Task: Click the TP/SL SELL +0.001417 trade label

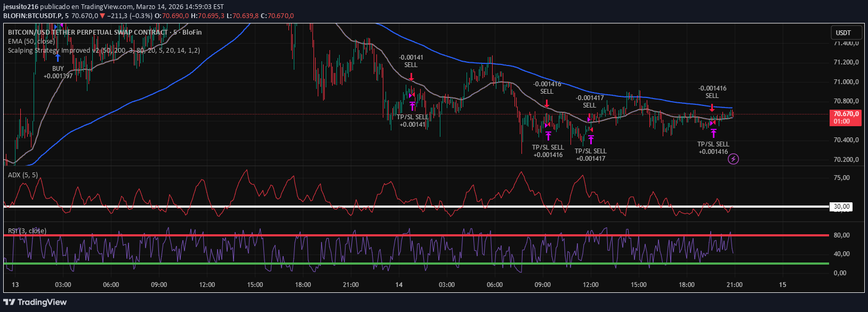Action: click(x=591, y=155)
